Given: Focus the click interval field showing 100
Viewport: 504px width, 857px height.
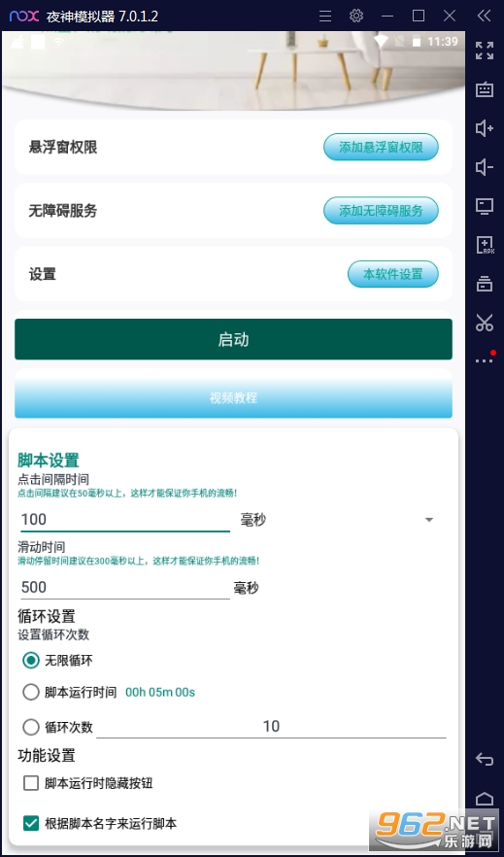Looking at the screenshot, I should coord(125,519).
